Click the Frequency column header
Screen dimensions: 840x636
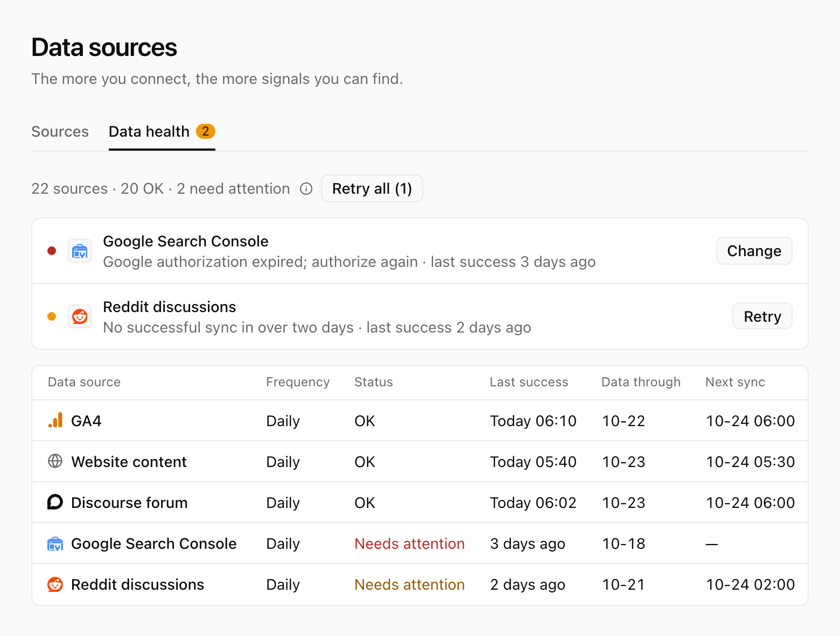coord(298,382)
